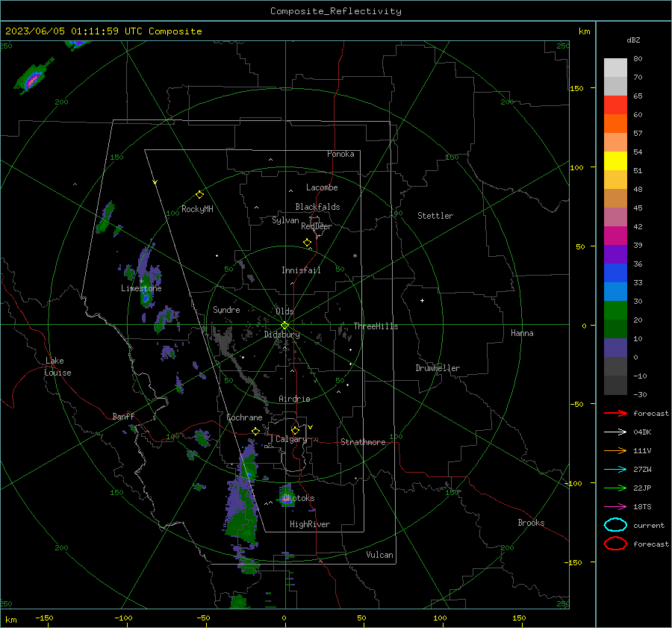Screen dimensions: 672x628
Task: Click the Airdrie city label
Action: (x=294, y=399)
